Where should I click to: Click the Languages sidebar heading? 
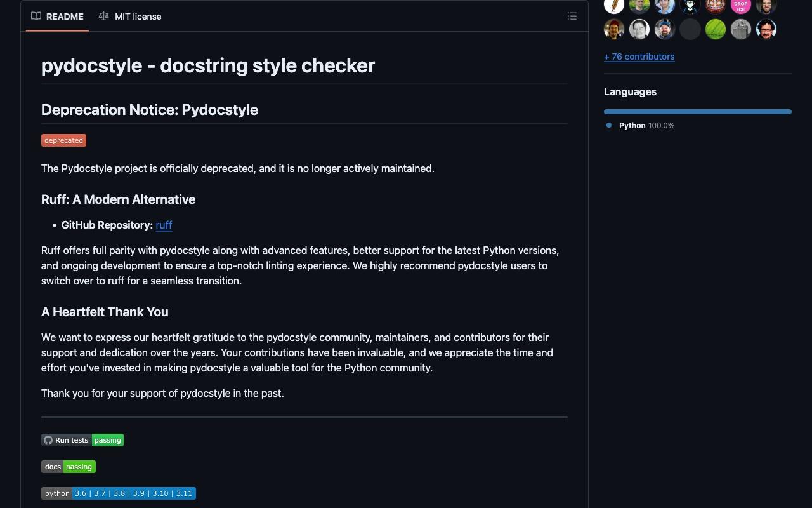click(630, 91)
